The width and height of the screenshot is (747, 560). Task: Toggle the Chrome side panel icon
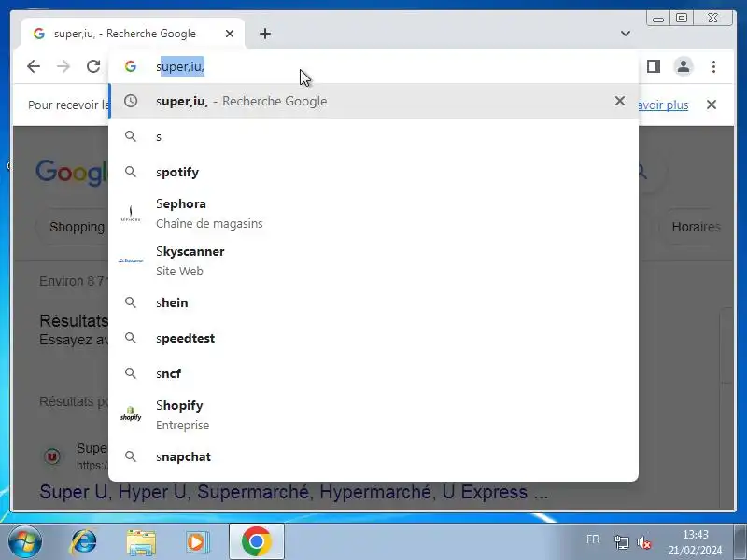(654, 66)
